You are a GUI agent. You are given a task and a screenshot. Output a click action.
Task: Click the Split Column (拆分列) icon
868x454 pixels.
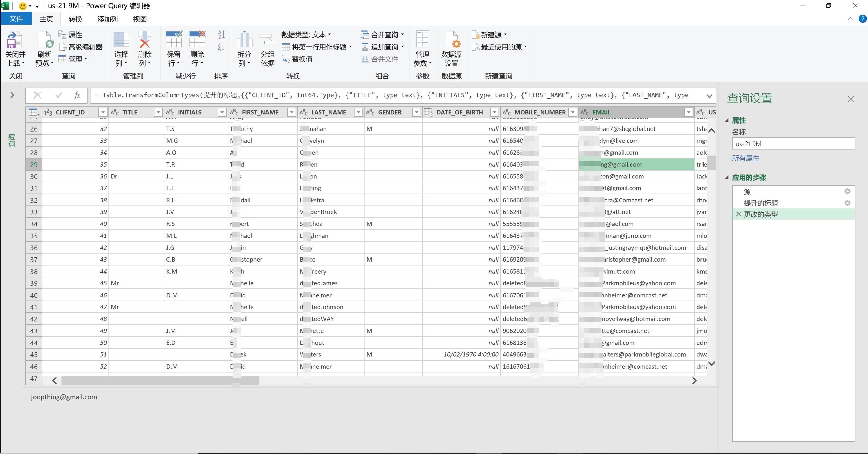coord(244,40)
